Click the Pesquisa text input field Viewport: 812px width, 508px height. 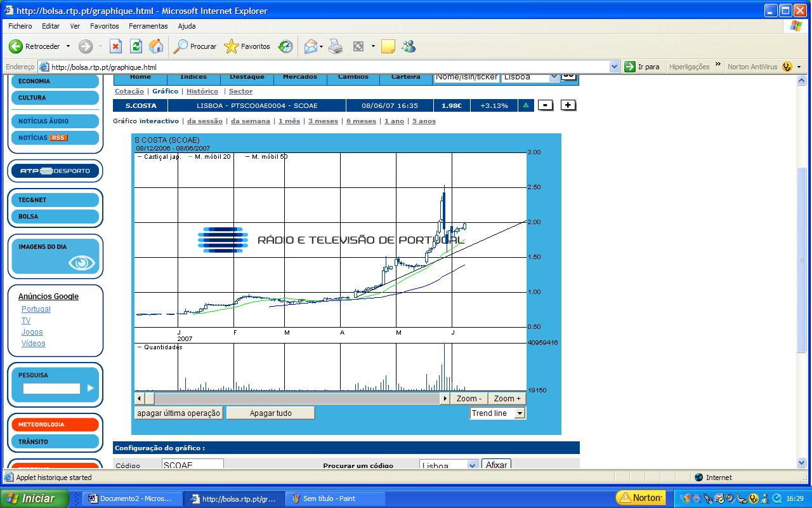tap(52, 388)
